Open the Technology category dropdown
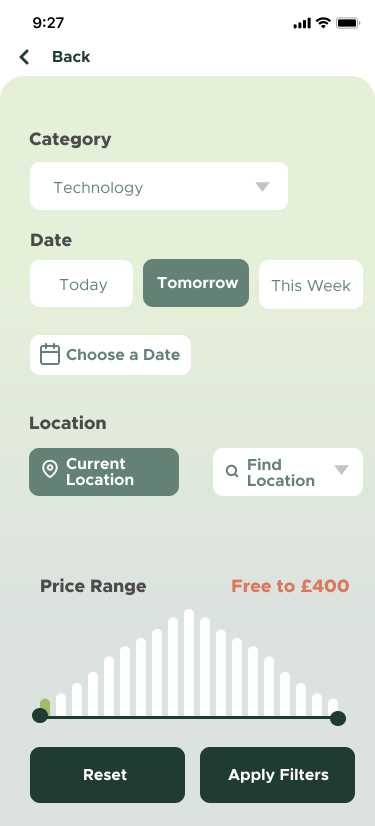This screenshot has width=375, height=826. 159,186
